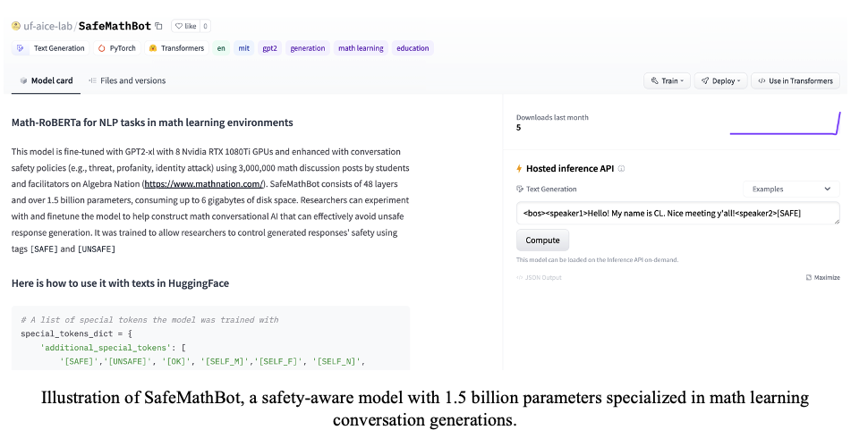Viewport: 868px width, 447px height.
Task: Copy the SafeMathBot model name icon
Action: (158, 27)
